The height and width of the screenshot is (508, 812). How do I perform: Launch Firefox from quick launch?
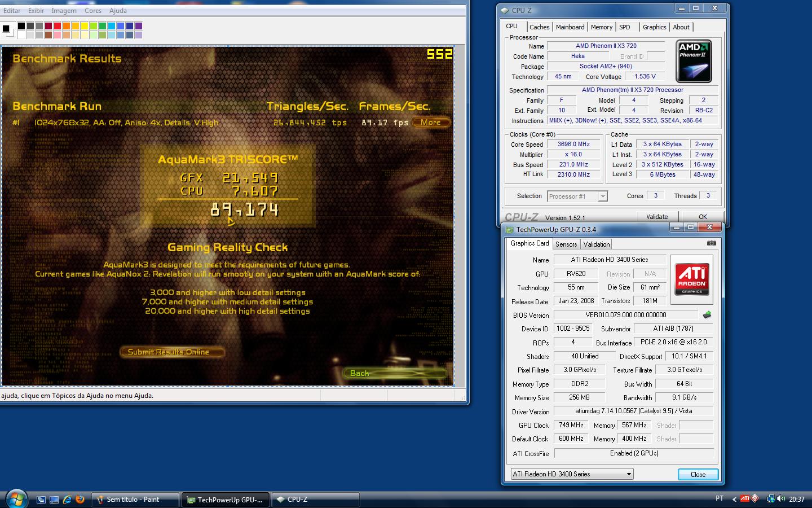click(80, 500)
